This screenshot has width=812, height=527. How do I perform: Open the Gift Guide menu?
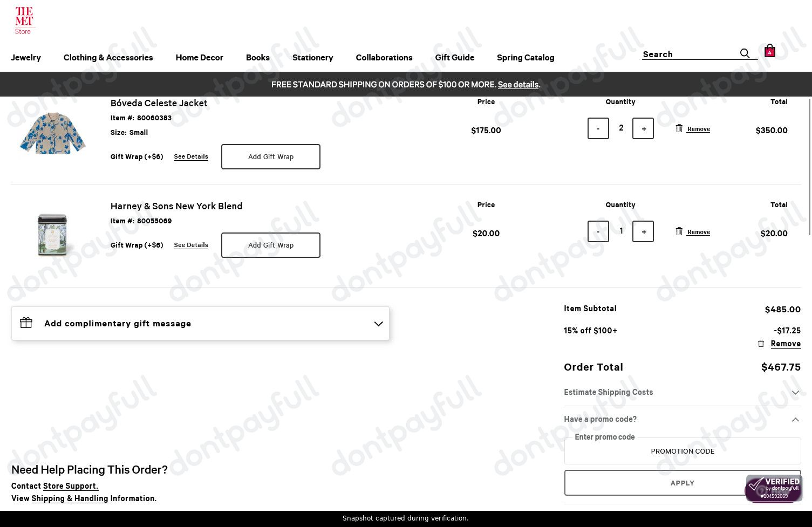[x=454, y=58]
